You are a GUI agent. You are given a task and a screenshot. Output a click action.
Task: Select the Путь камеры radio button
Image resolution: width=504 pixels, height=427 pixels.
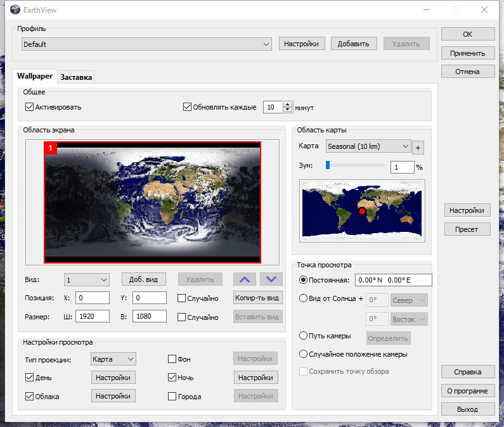pos(304,336)
